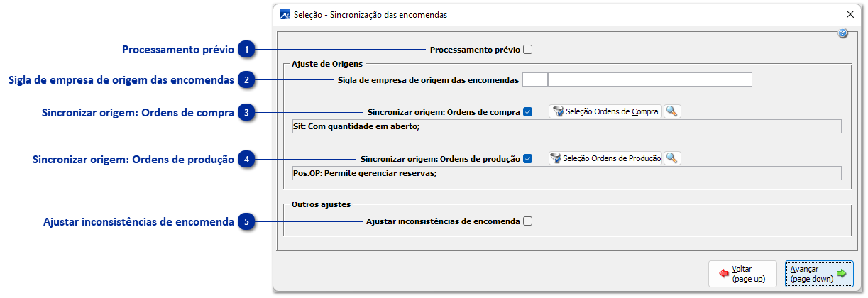Click the magnifier next to Seleção Ordens de Compra

pyautogui.click(x=672, y=111)
